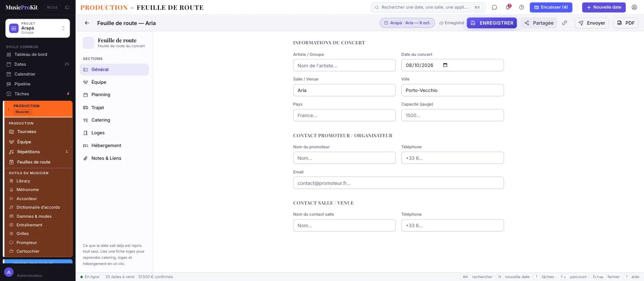
Task: Open the help question mark icon
Action: (x=522, y=7)
